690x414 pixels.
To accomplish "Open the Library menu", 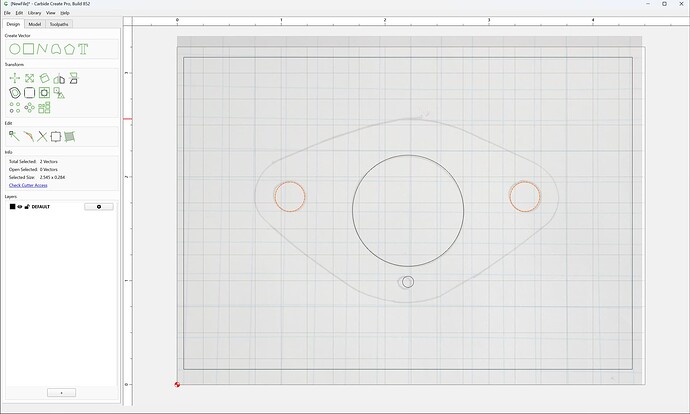I will pos(34,13).
